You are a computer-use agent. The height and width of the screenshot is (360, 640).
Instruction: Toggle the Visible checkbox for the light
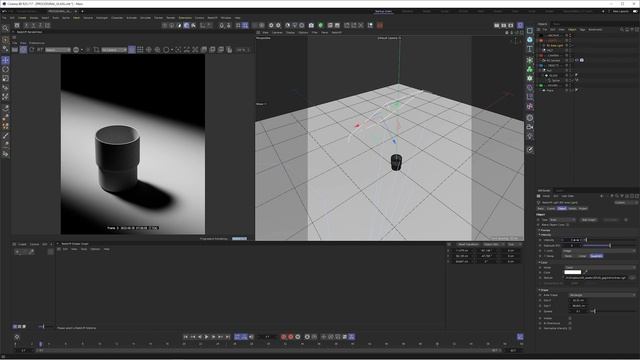pos(570,318)
